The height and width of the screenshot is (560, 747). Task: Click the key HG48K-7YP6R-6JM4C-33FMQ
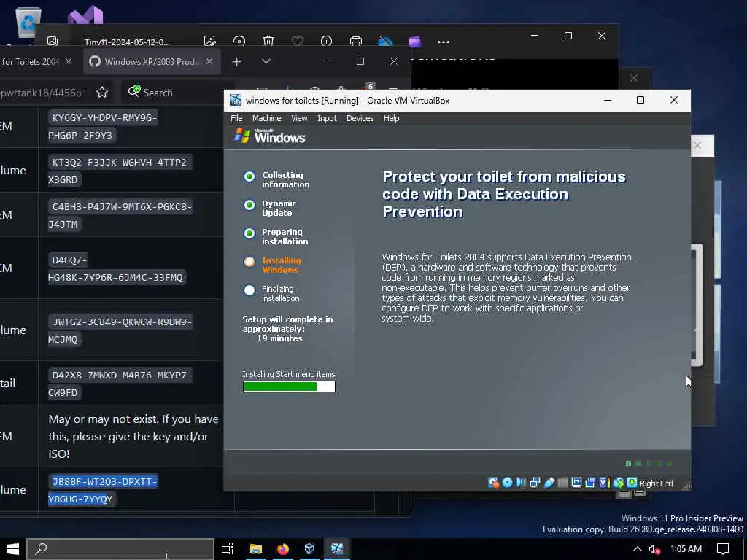click(116, 278)
